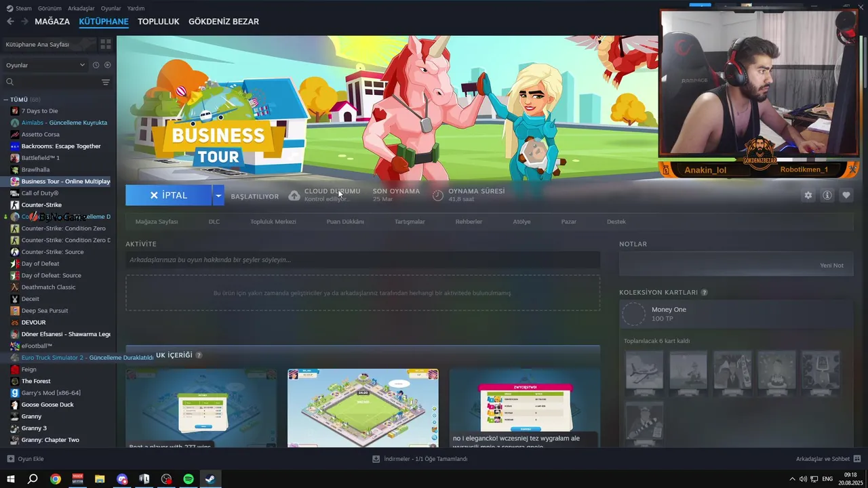Open the Yardım menu
Viewport: 868px width, 488px height.
tap(136, 8)
